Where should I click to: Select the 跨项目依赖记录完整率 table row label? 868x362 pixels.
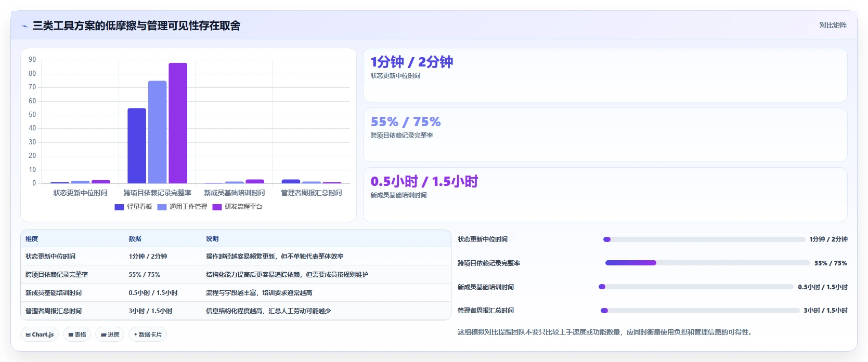pyautogui.click(x=57, y=275)
